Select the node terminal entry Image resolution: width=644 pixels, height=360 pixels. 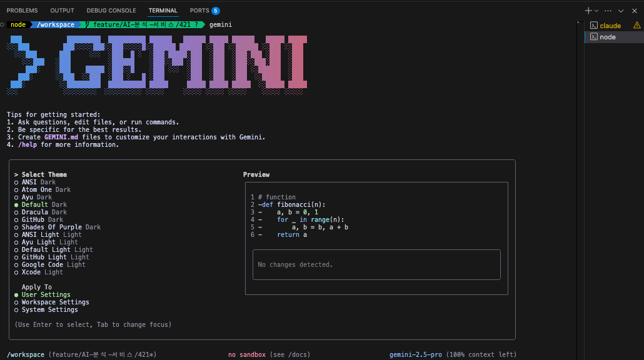point(615,37)
